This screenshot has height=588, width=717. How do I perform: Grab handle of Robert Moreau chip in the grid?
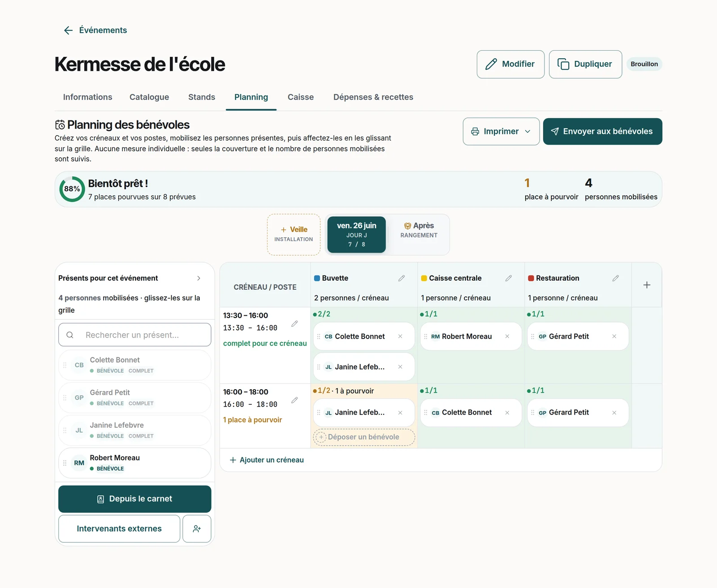click(426, 336)
